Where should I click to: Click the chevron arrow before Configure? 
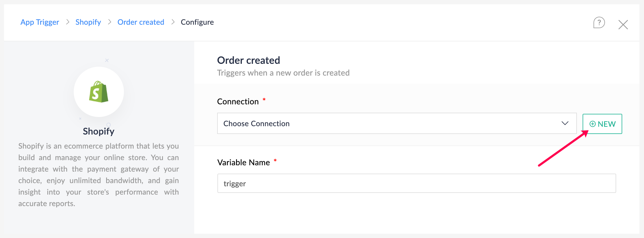(x=173, y=22)
